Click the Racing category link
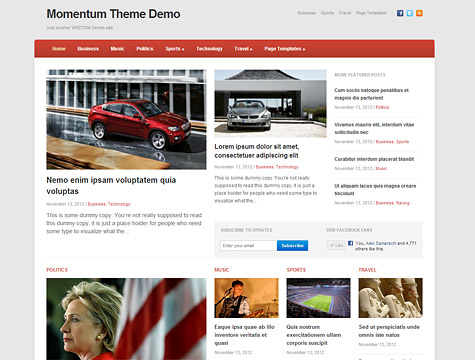The height and width of the screenshot is (360, 475). (402, 203)
